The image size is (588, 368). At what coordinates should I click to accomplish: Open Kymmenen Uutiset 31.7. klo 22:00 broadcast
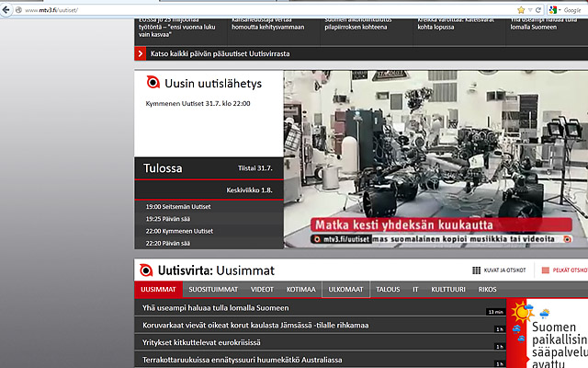coord(198,104)
